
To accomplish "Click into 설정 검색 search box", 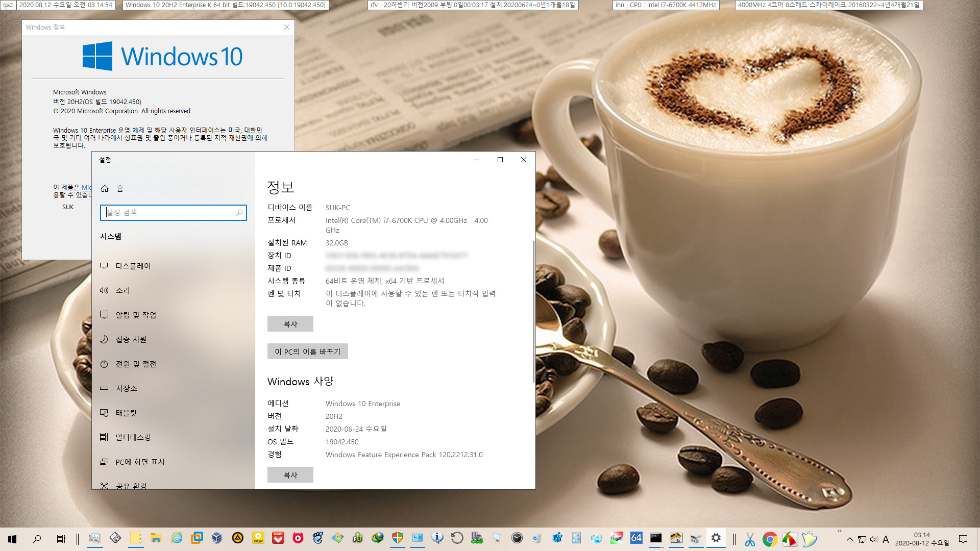I will (x=173, y=213).
